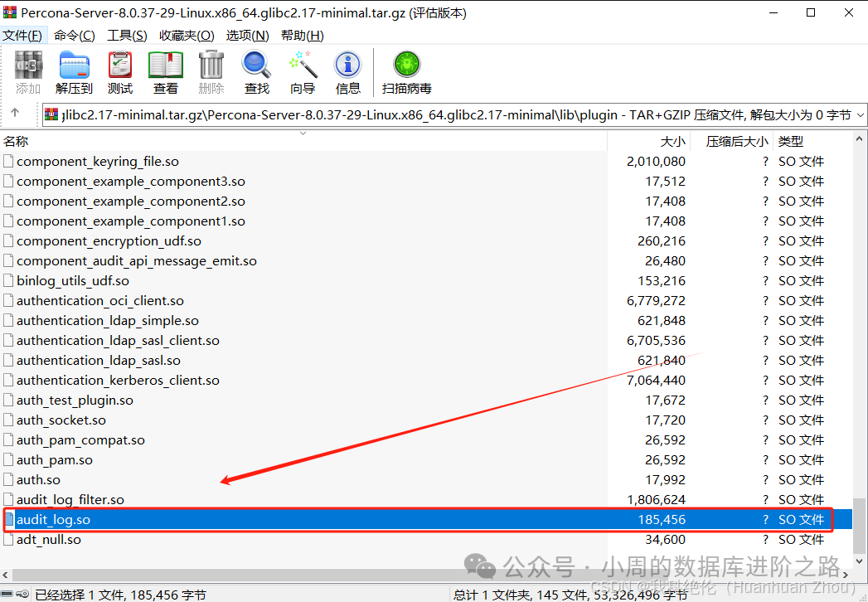Click the 扫描病毒 virus scan icon
The image size is (868, 602).
pos(405,72)
